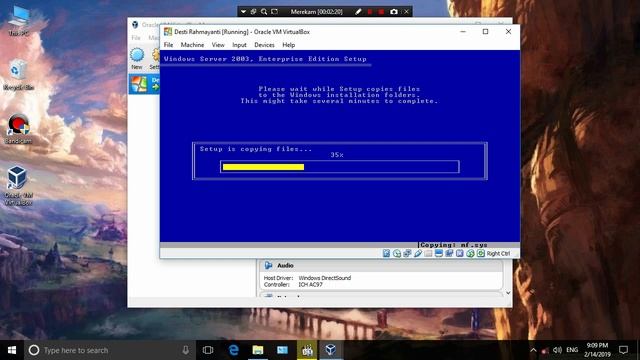The height and width of the screenshot is (360, 640).
Task: Click the recorder region select icon
Action: (275, 12)
